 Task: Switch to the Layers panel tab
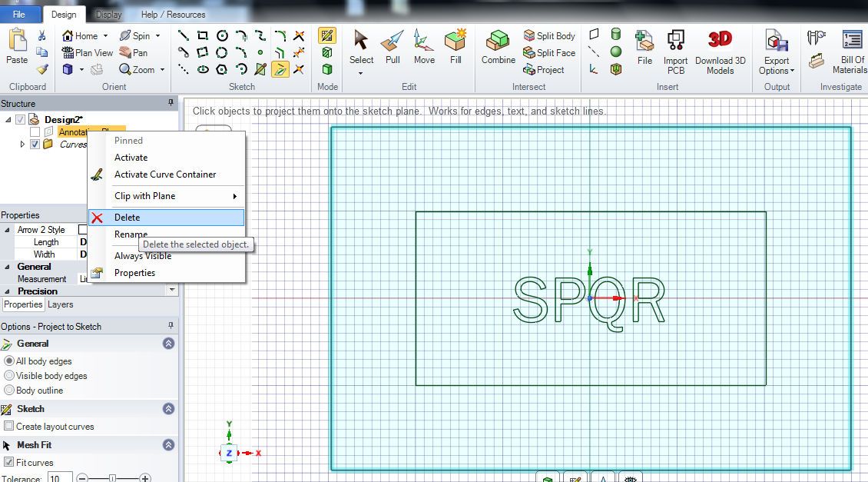(61, 305)
